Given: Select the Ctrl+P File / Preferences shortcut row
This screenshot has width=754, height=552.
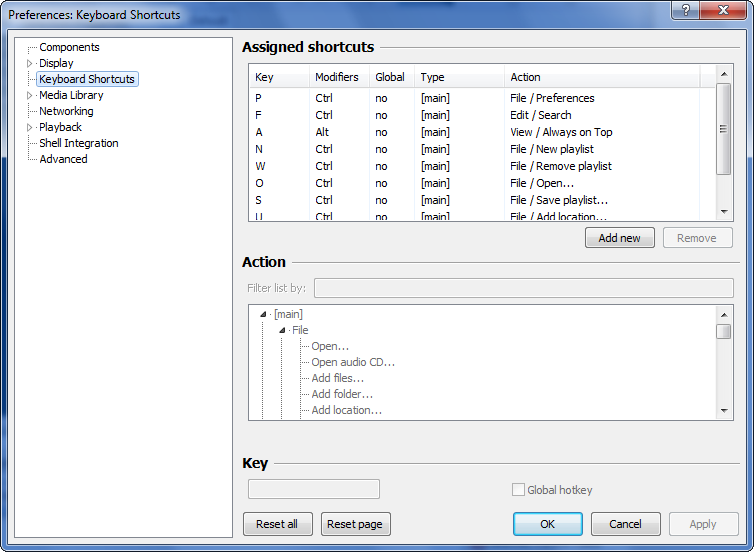Looking at the screenshot, I should [480, 98].
